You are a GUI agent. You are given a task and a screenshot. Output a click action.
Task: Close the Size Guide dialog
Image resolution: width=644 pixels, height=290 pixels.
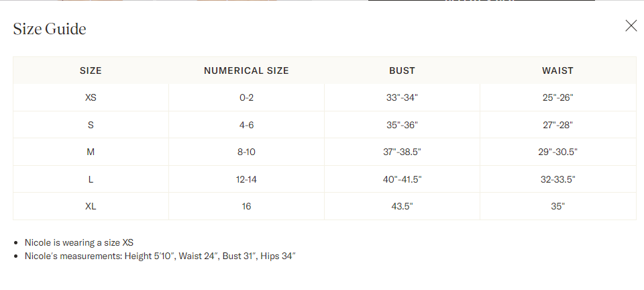tap(631, 26)
